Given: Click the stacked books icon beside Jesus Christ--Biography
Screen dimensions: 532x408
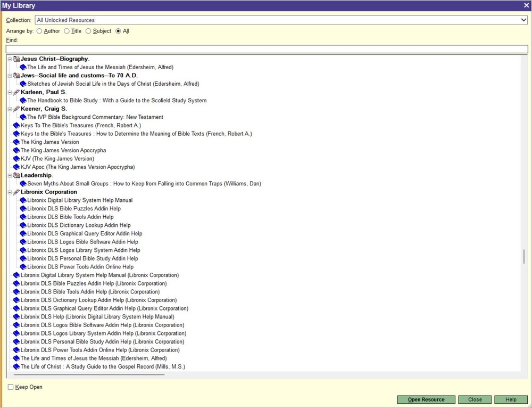Looking at the screenshot, I should click(16, 59).
